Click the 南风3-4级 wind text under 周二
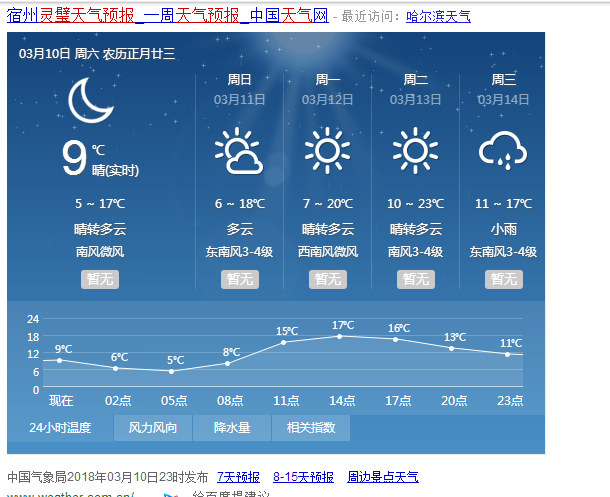Image resolution: width=610 pixels, height=497 pixels. tap(415, 252)
